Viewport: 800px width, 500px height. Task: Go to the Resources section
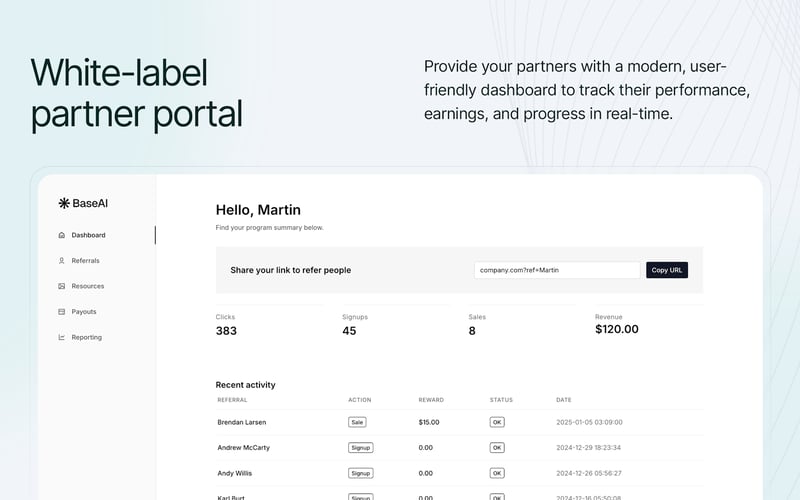pos(87,286)
